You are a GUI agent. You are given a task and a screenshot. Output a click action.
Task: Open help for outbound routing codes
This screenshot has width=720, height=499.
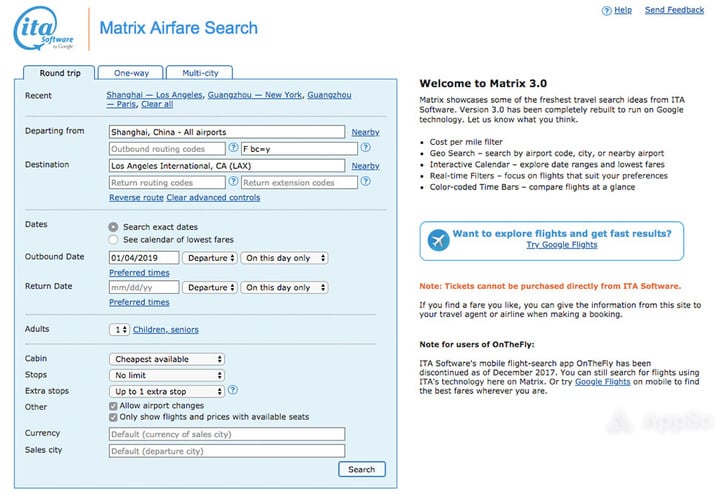(x=233, y=147)
